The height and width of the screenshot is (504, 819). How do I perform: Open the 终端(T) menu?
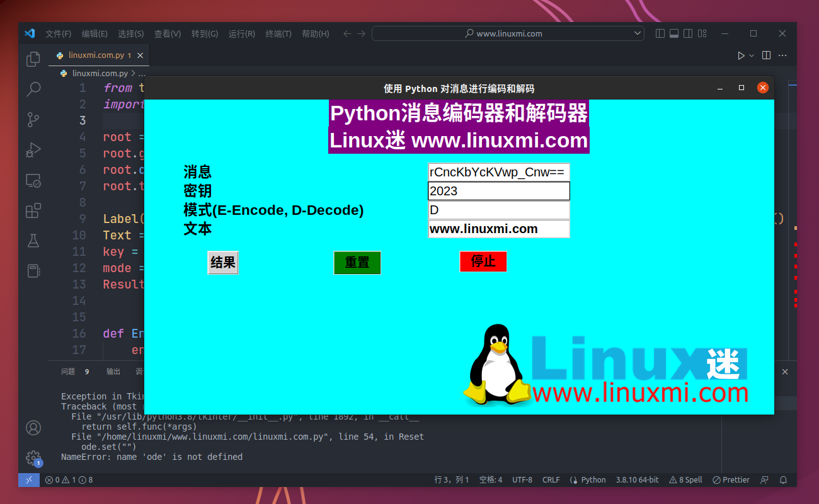278,33
